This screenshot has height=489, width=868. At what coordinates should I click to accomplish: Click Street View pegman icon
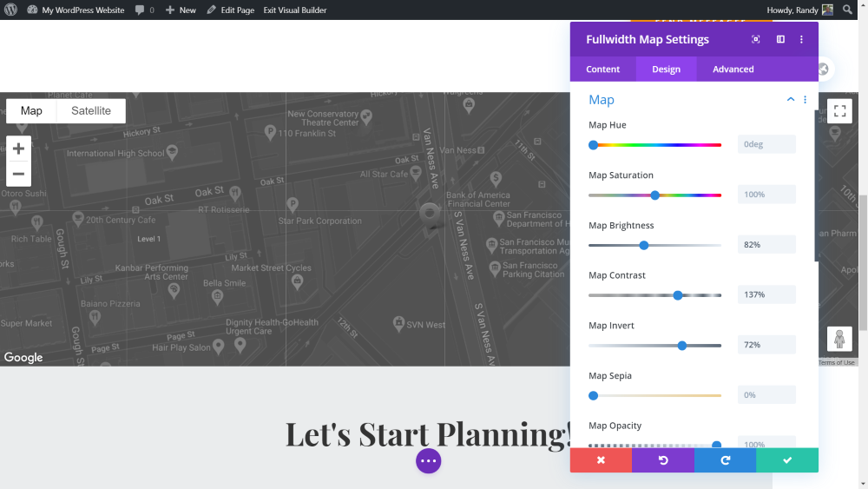(x=839, y=339)
